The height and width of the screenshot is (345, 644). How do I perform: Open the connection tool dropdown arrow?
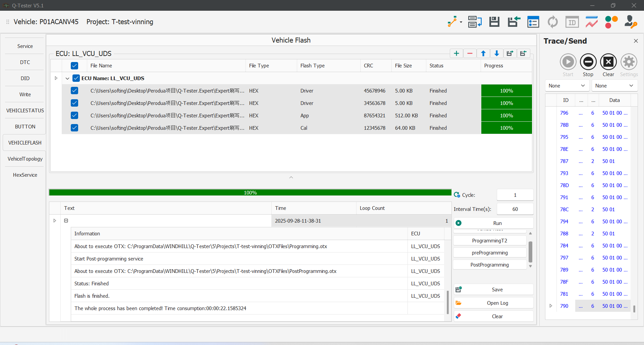pos(461,22)
